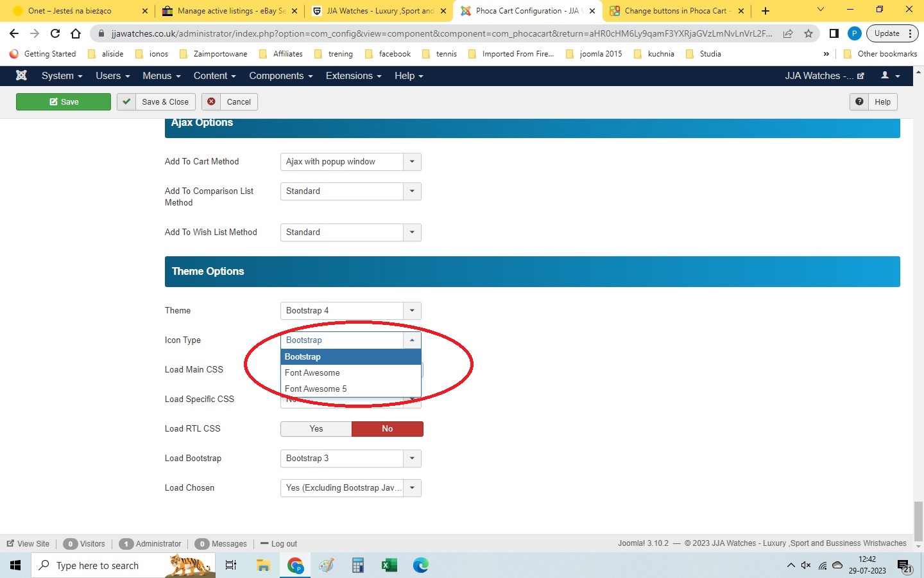Viewport: 924px width, 578px height.
Task: Select Bootstrap option in Icon Type list
Action: pos(351,357)
